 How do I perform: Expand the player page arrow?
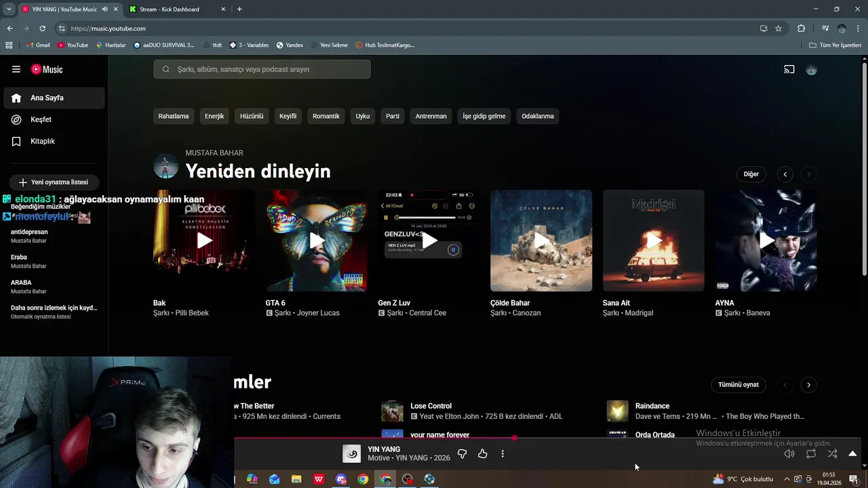[852, 453]
